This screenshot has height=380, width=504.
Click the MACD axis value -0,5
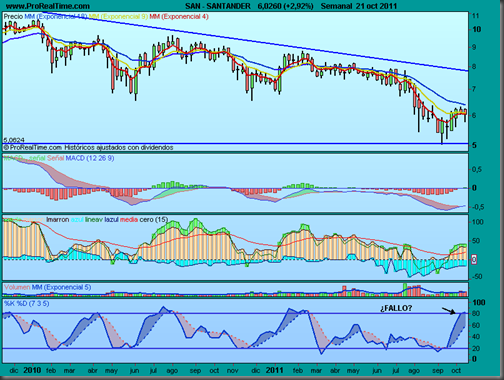click(477, 207)
